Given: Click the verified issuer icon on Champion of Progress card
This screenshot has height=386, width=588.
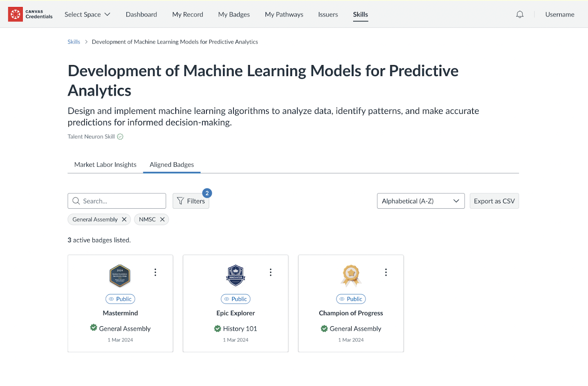Looking at the screenshot, I should coord(324,328).
